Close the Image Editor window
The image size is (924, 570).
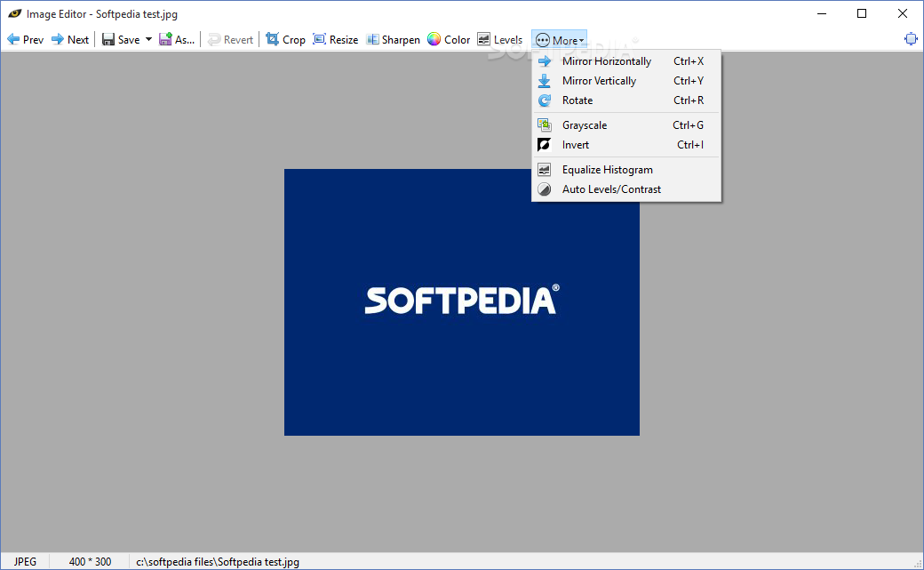[x=902, y=13]
